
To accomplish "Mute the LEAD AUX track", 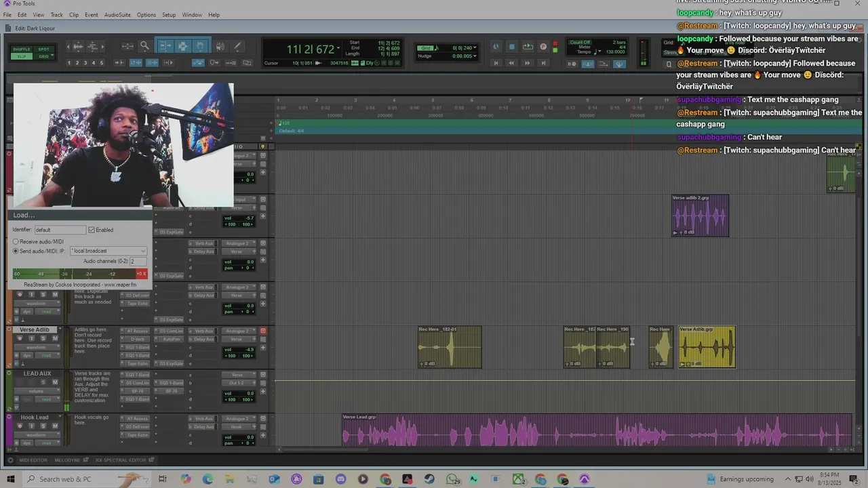I will (x=55, y=382).
